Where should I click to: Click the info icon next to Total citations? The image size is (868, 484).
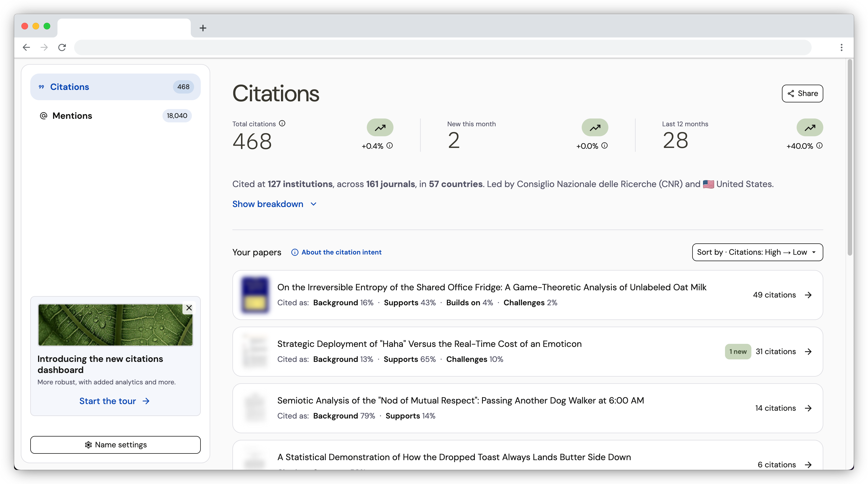coord(282,123)
